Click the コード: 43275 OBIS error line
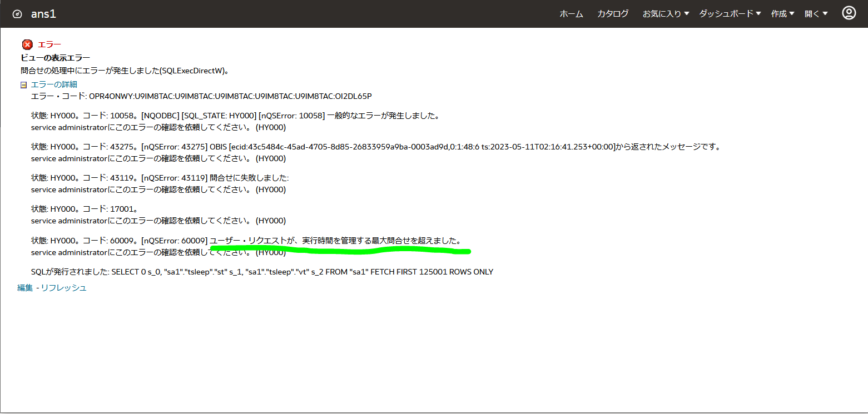The image size is (868, 414). [x=376, y=147]
